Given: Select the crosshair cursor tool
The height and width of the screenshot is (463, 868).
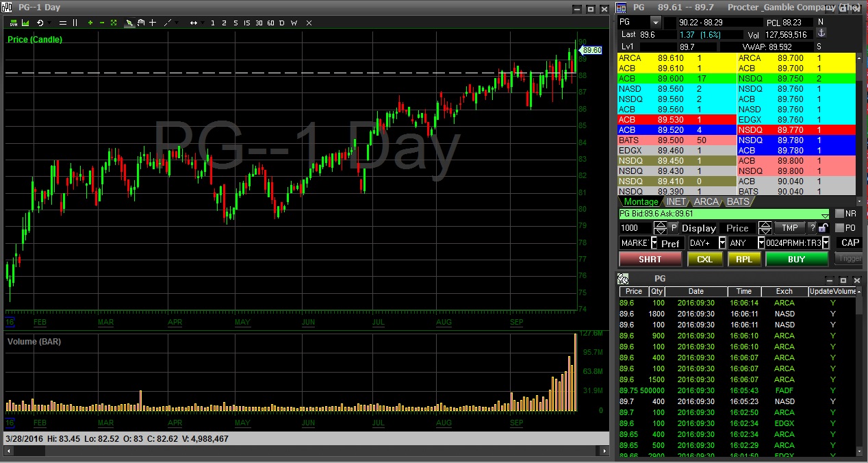Looking at the screenshot, I should (x=152, y=23).
